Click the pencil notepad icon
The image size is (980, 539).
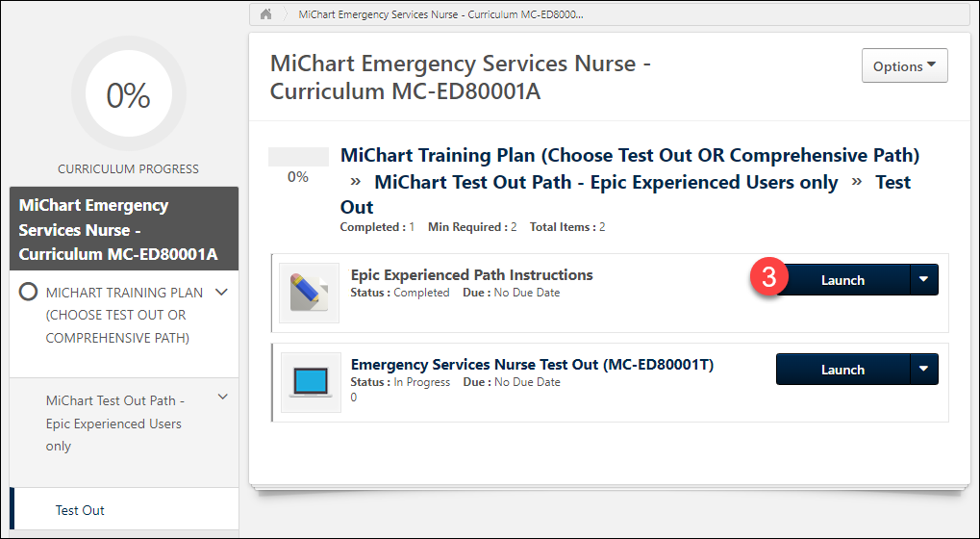pyautogui.click(x=309, y=293)
